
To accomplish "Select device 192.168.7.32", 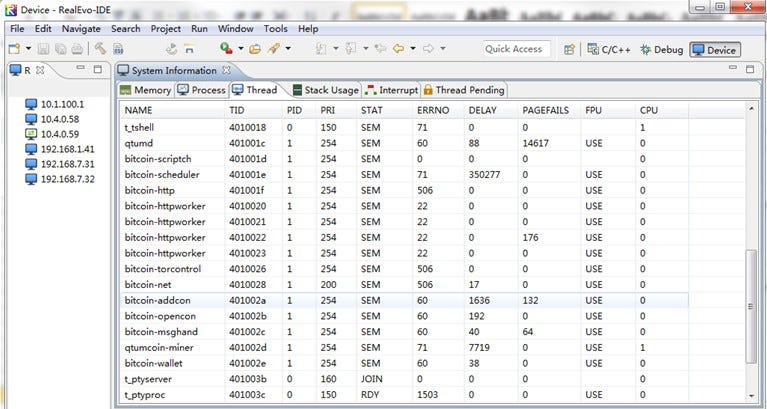I will 60,179.
